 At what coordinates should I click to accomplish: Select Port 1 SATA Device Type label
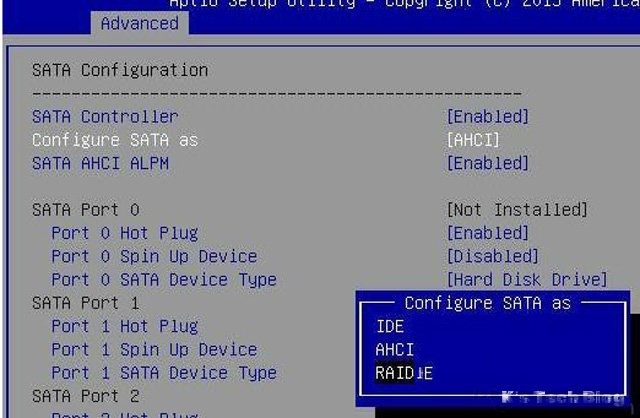(x=163, y=373)
